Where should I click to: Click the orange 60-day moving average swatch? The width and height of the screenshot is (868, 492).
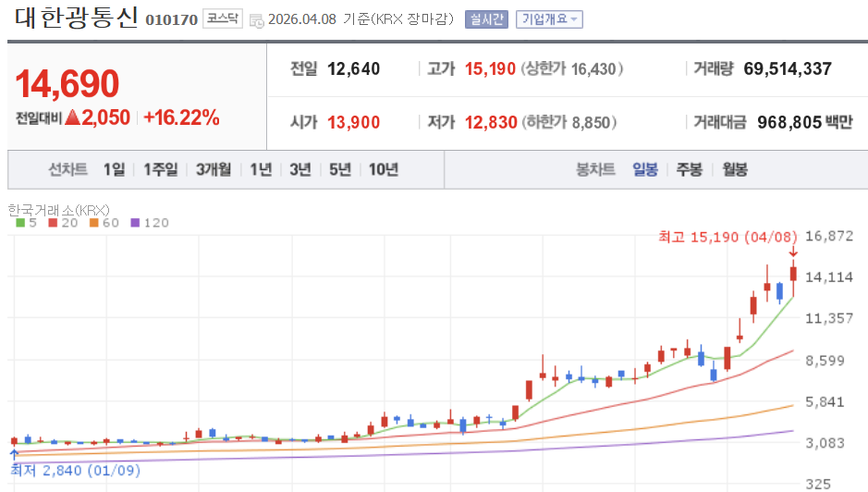94,223
